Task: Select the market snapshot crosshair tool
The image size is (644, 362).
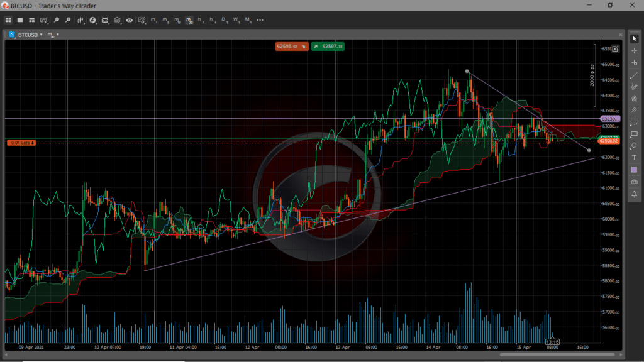Action: click(x=634, y=63)
